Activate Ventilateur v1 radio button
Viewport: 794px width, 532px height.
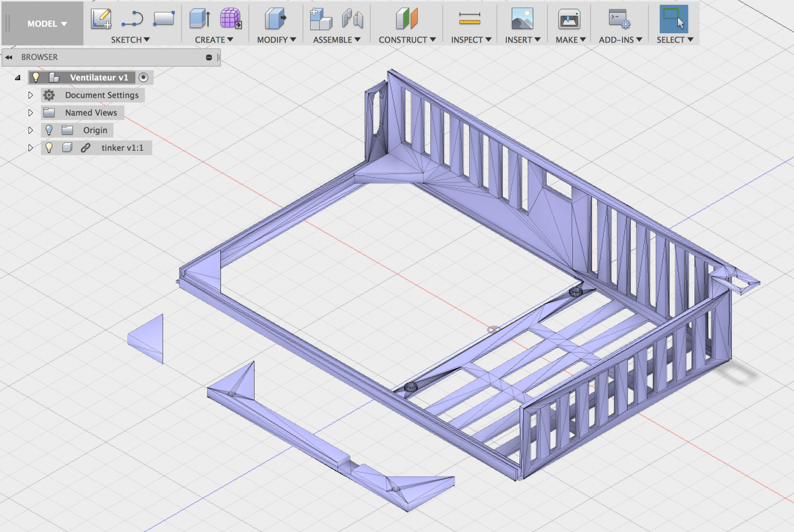click(143, 77)
